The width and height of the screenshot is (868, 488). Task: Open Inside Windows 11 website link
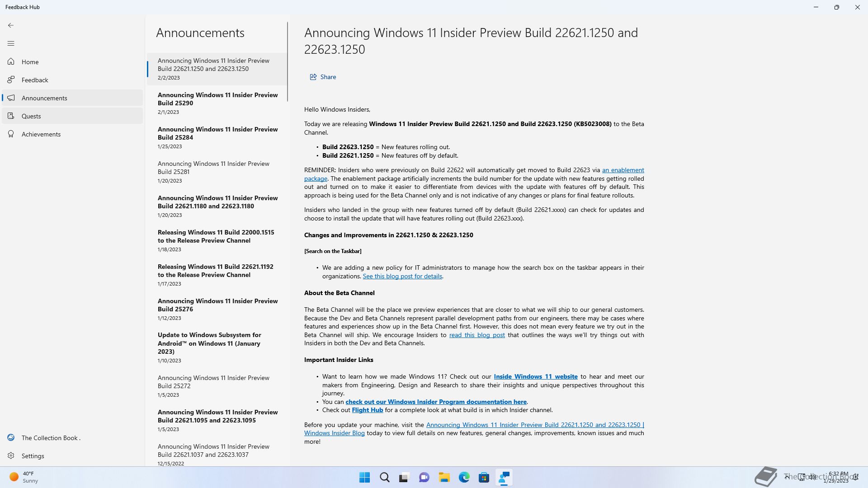pyautogui.click(x=536, y=376)
